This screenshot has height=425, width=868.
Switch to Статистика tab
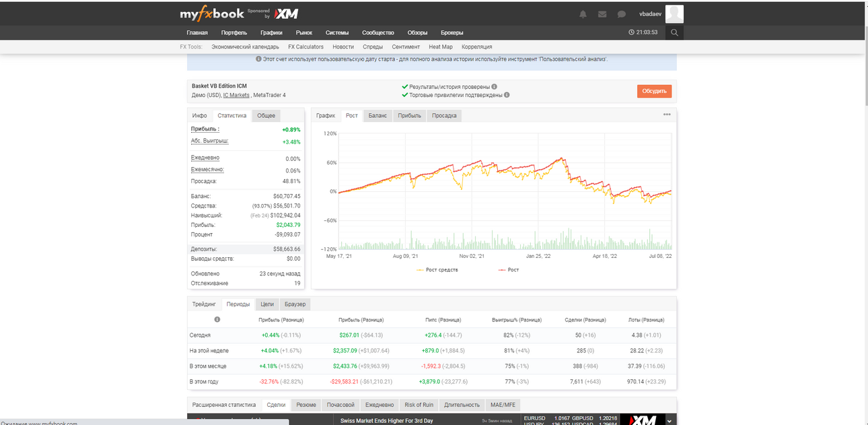[x=232, y=116]
